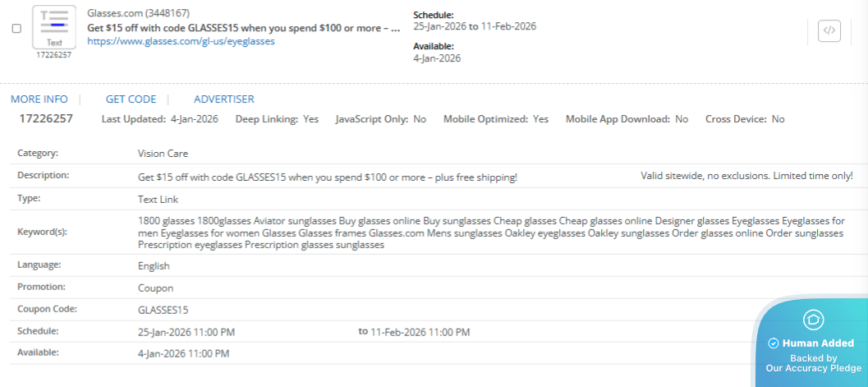This screenshot has height=387, width=868.
Task: Click the link ID under the Text icon
Action: 53,55
